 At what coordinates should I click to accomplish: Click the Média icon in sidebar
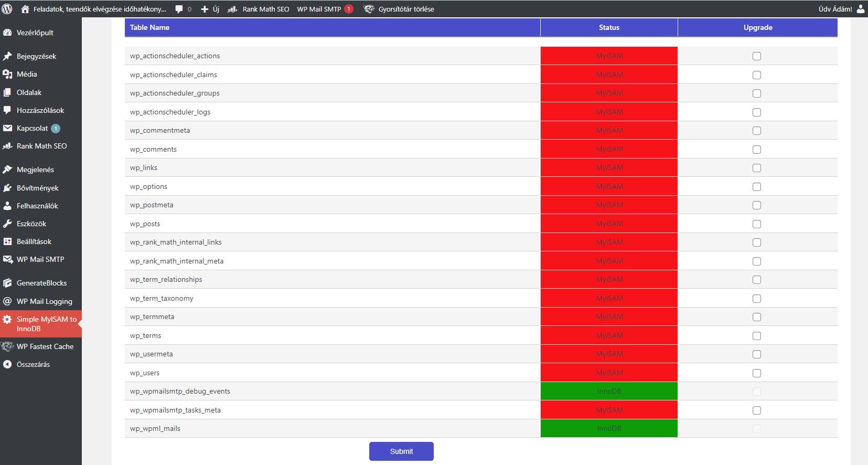coord(7,74)
